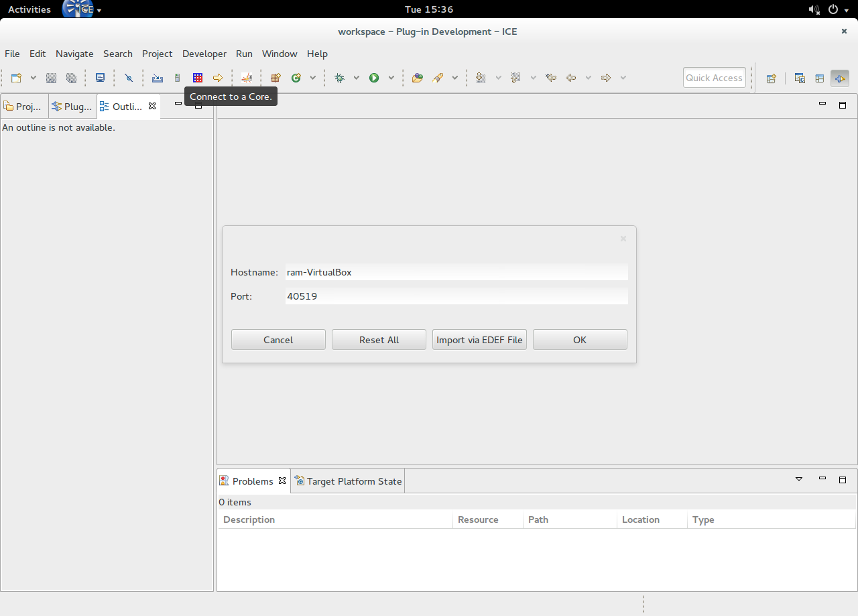Expand the Run dropdown arrow
This screenshot has height=616, width=858.
pos(391,78)
